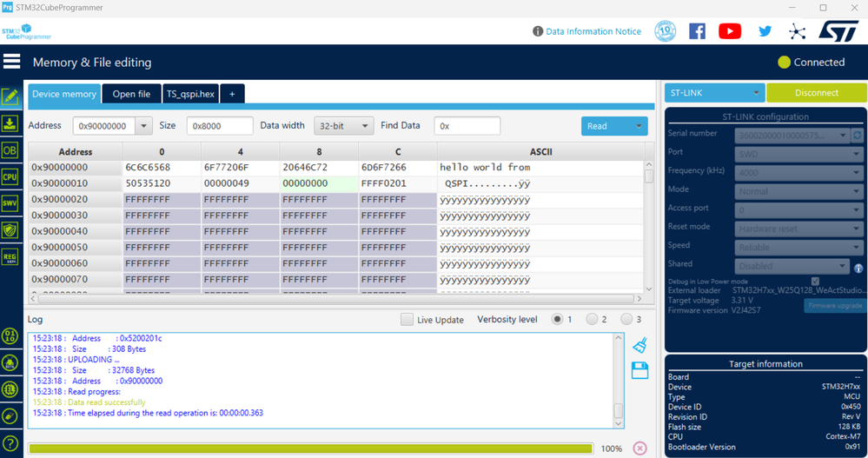This screenshot has width=868, height=458.
Task: Open the Serial number dropdown
Action: pos(792,135)
